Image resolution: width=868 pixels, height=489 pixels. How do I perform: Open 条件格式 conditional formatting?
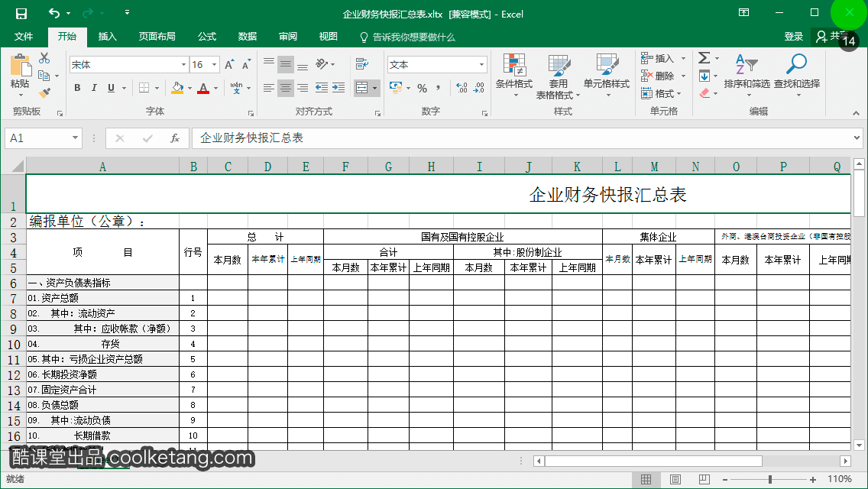pos(514,76)
